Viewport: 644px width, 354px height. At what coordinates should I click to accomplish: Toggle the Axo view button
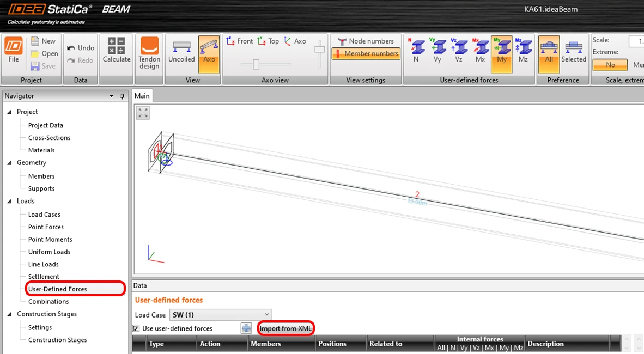coord(209,54)
